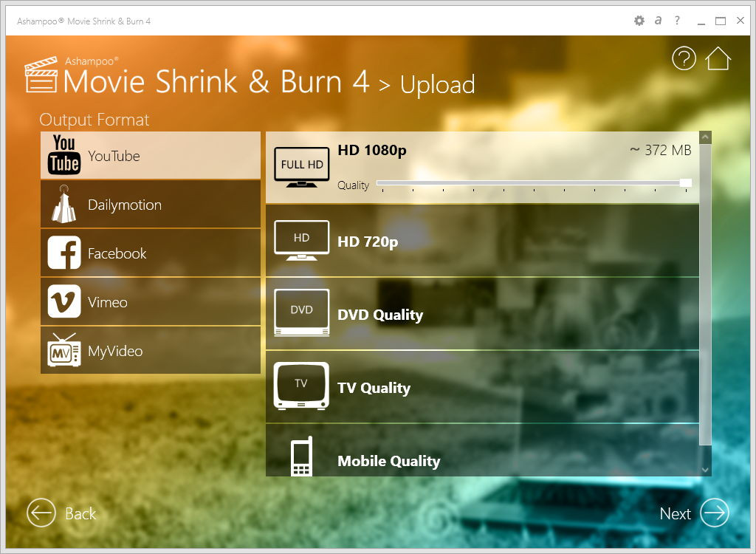
Task: Click the HD monitor icon
Action: tap(301, 240)
